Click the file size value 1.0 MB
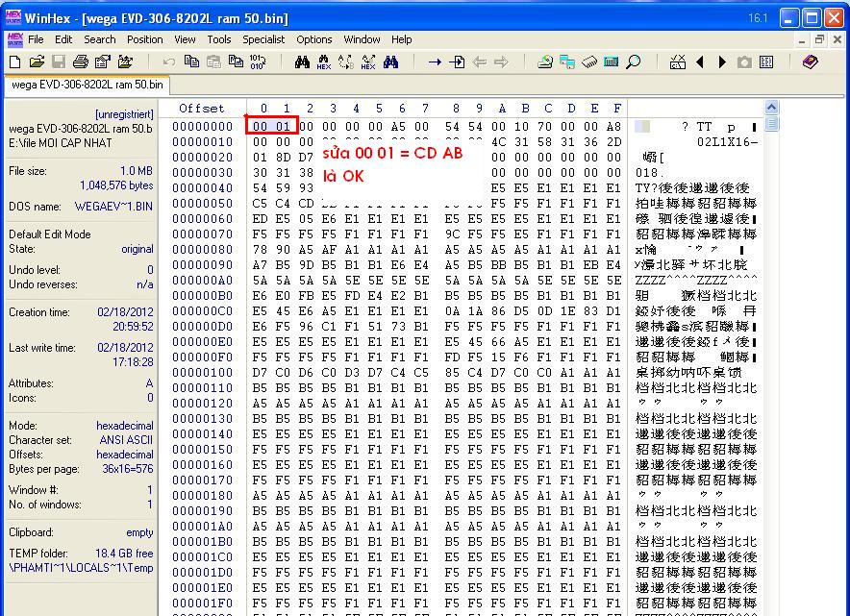Viewport: 850px width, 616px height. (137, 171)
